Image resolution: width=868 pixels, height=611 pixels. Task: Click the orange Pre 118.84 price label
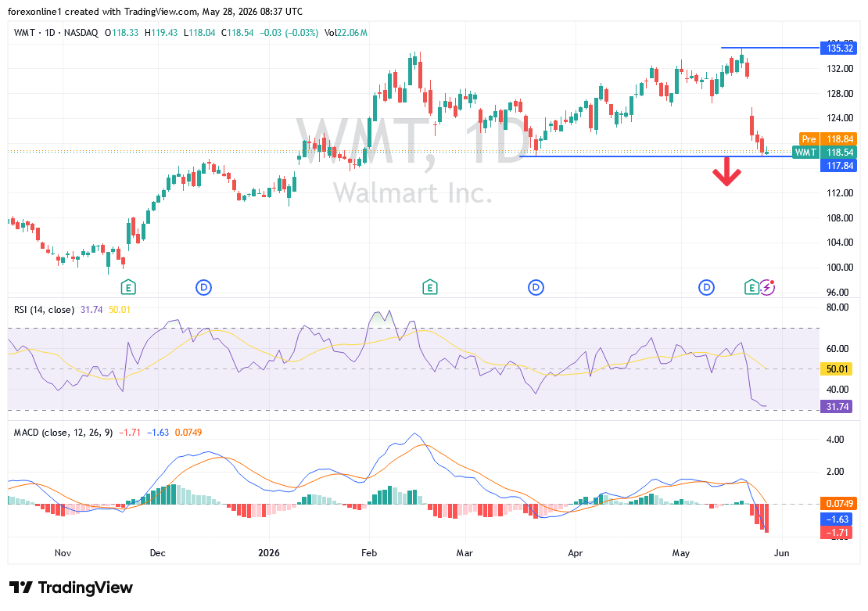[827, 139]
